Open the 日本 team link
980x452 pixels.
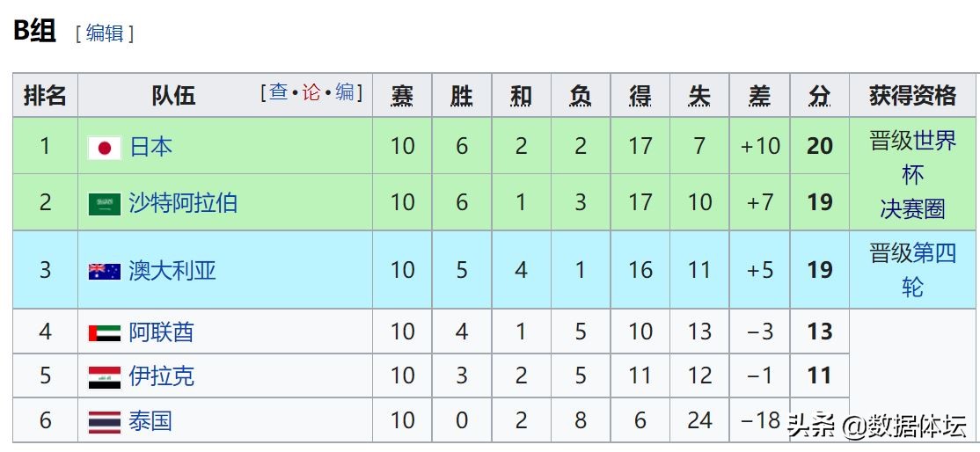click(150, 146)
